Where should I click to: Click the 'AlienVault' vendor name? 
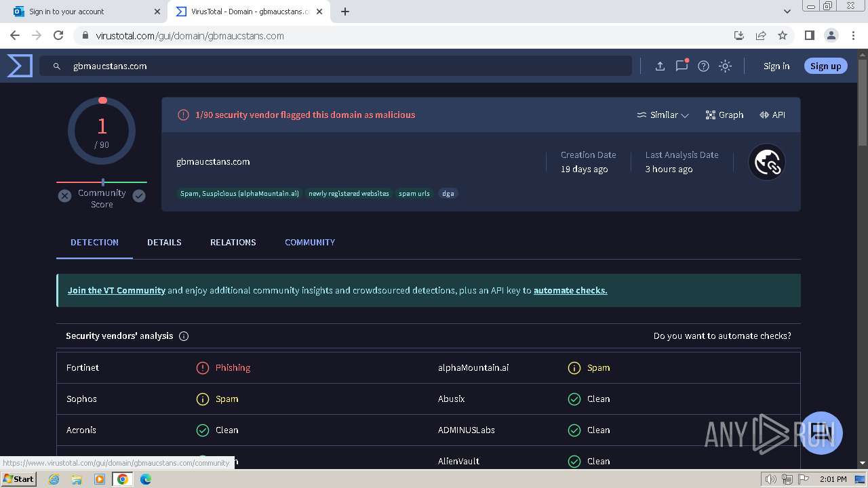(x=458, y=462)
